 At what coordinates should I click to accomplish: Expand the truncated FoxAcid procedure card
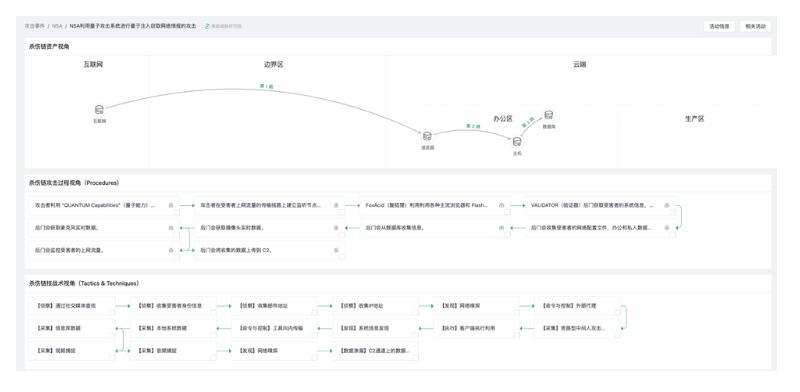[x=435, y=205]
